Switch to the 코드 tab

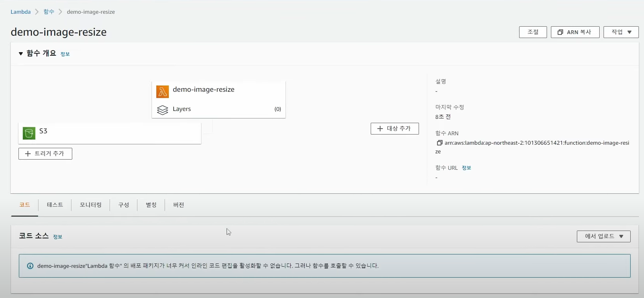[x=25, y=205]
